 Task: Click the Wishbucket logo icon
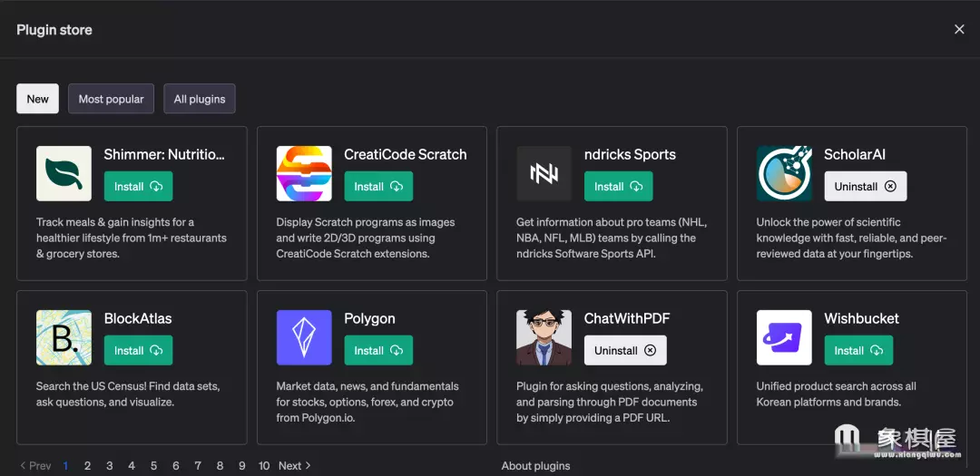pos(784,337)
